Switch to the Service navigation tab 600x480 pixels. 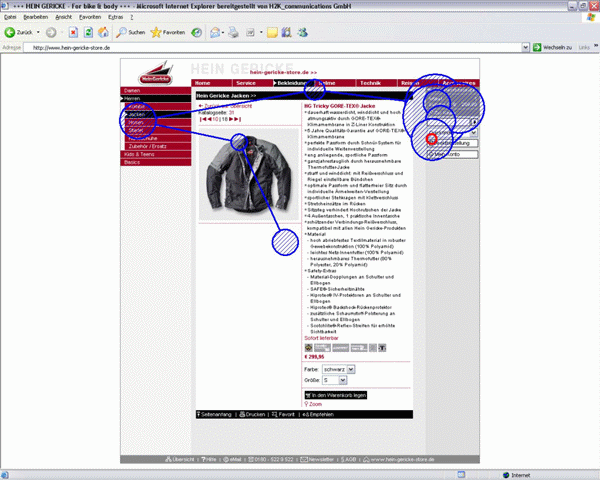252,83
